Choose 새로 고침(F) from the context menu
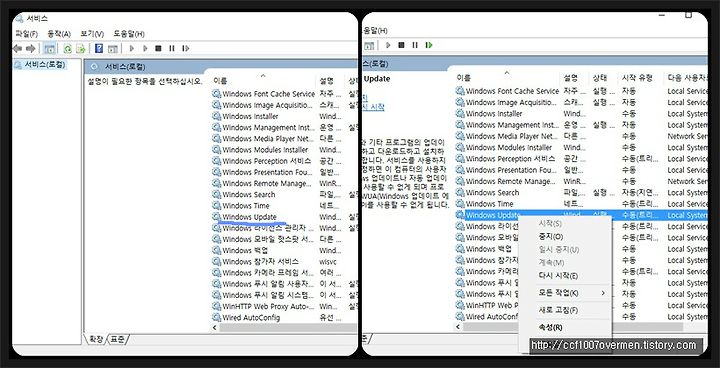Screen dimensions: 720x368 (x=558, y=310)
